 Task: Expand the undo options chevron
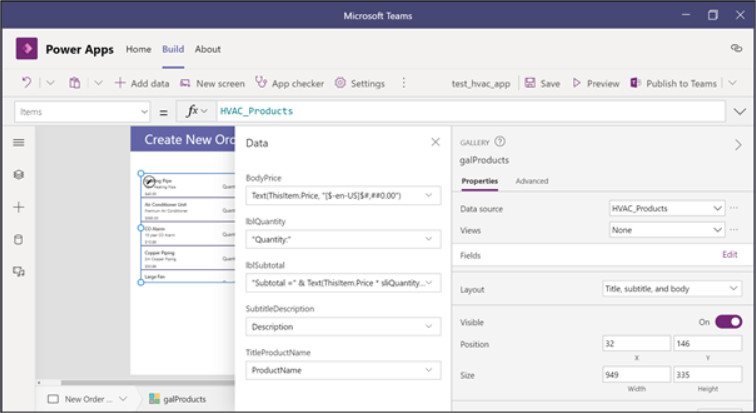pyautogui.click(x=50, y=83)
